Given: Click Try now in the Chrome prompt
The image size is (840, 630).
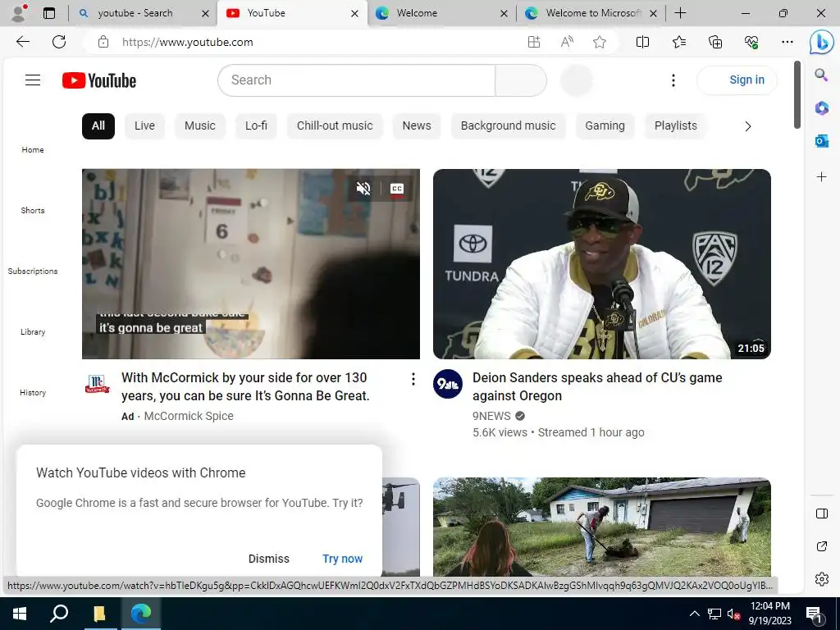Looking at the screenshot, I should 342,558.
